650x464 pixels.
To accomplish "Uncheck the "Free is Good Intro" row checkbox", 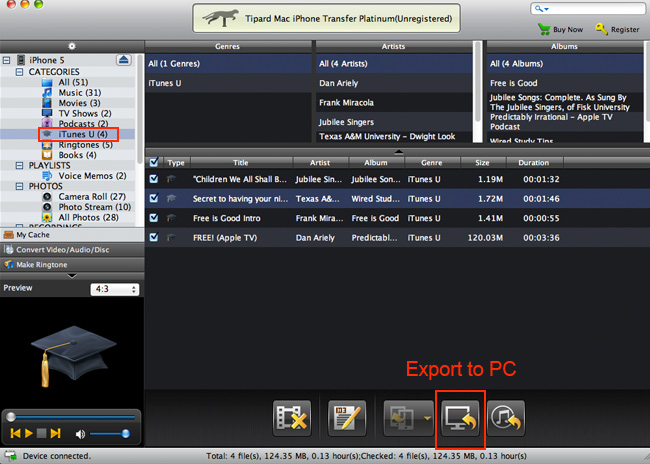I will 154,218.
